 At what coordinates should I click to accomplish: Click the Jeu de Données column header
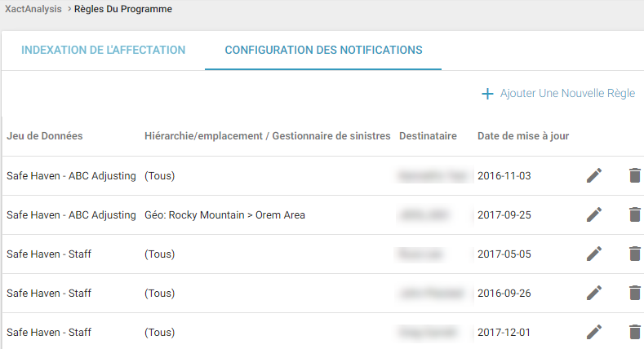point(45,135)
